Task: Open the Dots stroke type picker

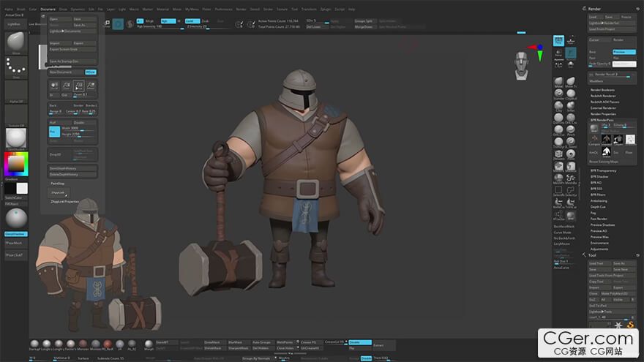Action: tap(15, 67)
